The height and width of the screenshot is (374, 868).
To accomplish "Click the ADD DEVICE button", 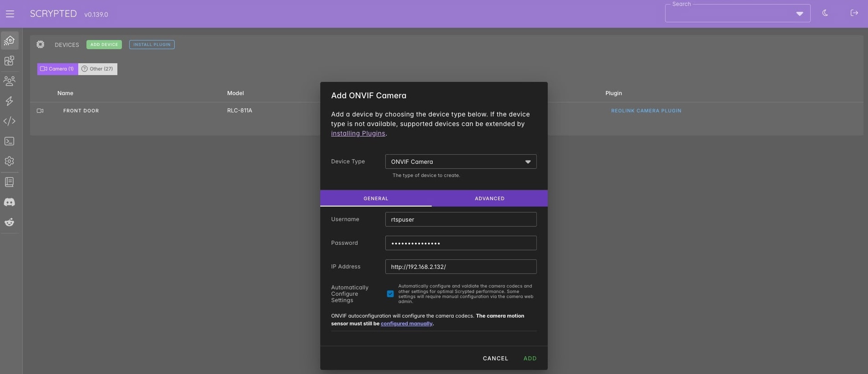I will [104, 45].
